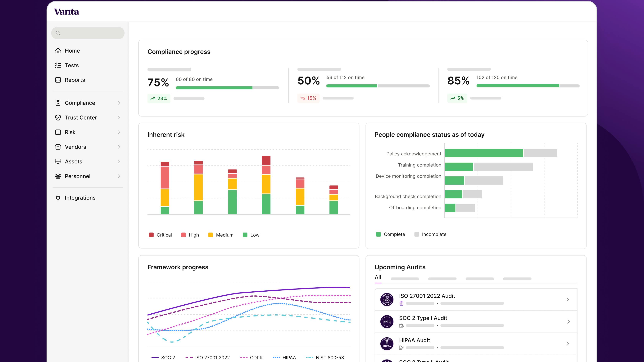Click the Home house icon
This screenshot has height=362, width=644.
point(58,51)
